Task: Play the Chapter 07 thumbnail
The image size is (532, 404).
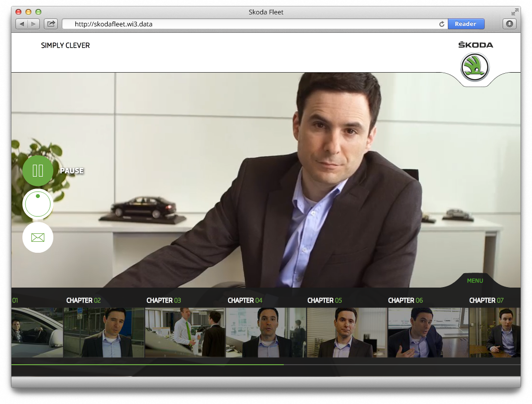Action: point(495,332)
